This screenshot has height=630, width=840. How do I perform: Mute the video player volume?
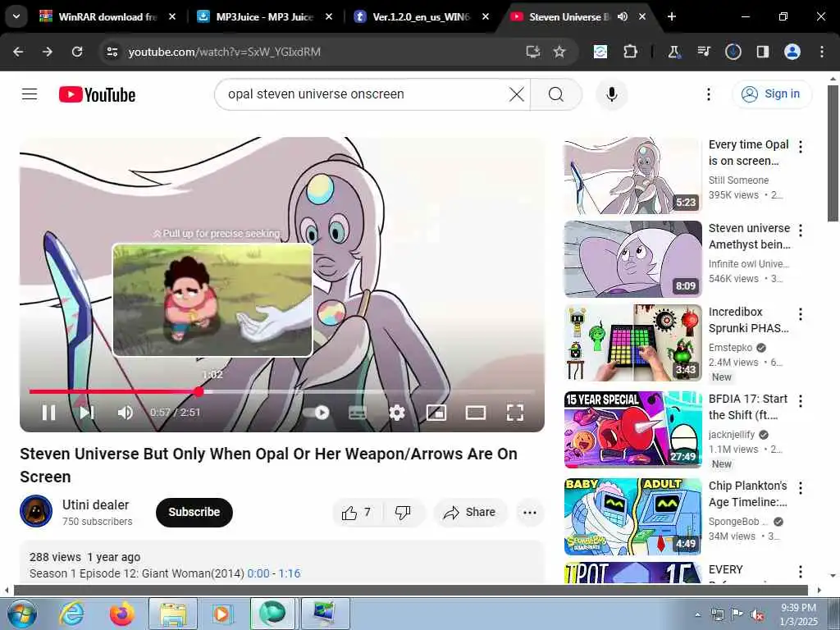pyautogui.click(x=126, y=413)
